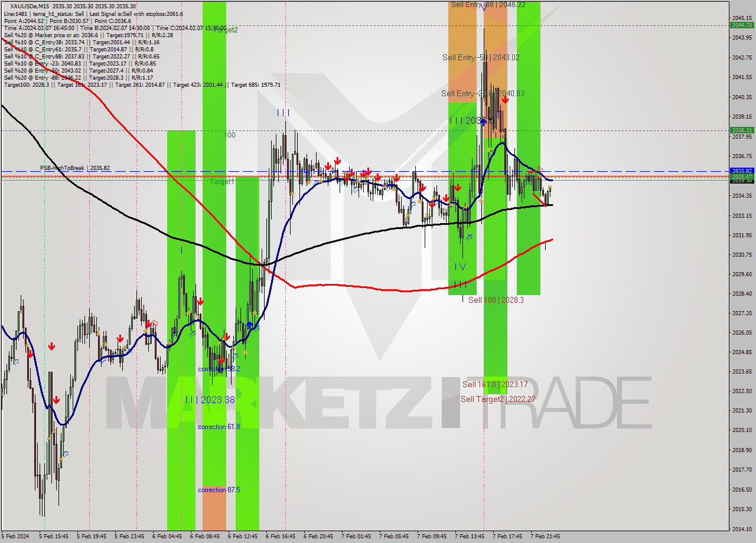Select the 'correction 87.5' label
The width and height of the screenshot is (756, 543).
[x=219, y=490]
